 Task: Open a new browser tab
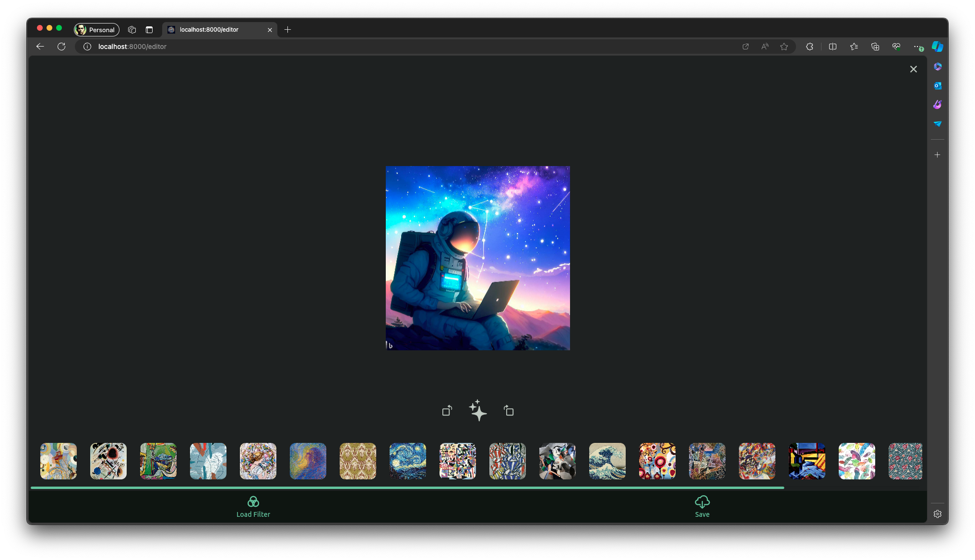[287, 30]
